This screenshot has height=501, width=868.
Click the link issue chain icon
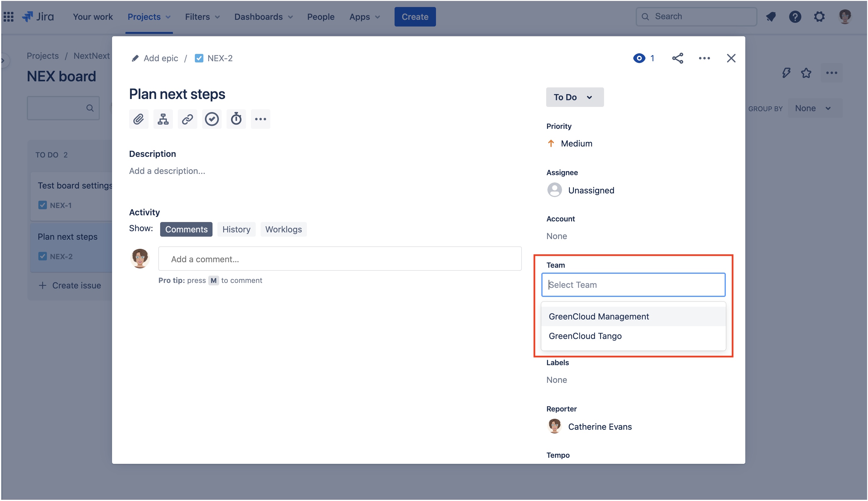pyautogui.click(x=188, y=119)
